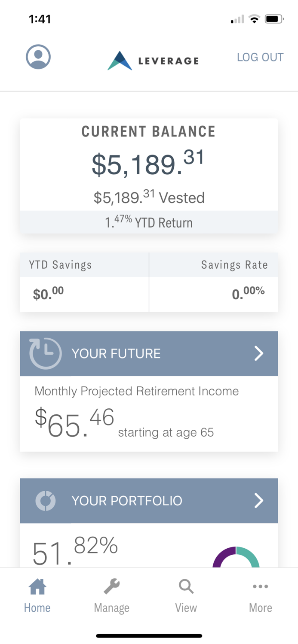Open the profile account icon
Image resolution: width=298 pixels, height=644 pixels.
[38, 56]
